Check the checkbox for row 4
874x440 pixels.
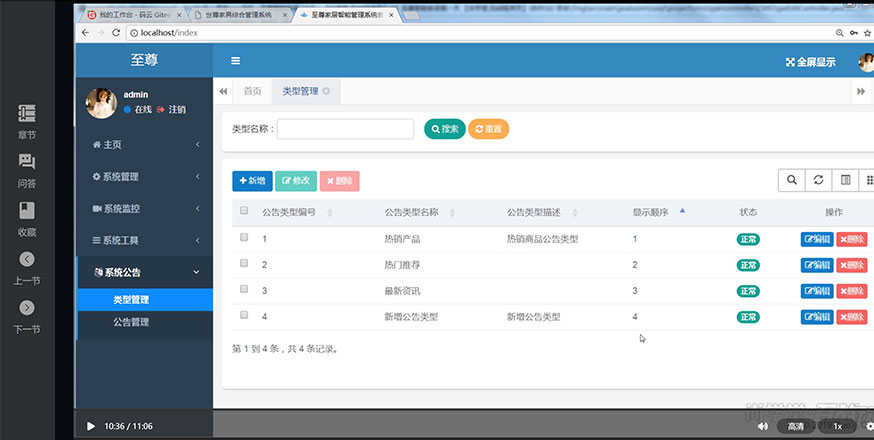[x=244, y=315]
